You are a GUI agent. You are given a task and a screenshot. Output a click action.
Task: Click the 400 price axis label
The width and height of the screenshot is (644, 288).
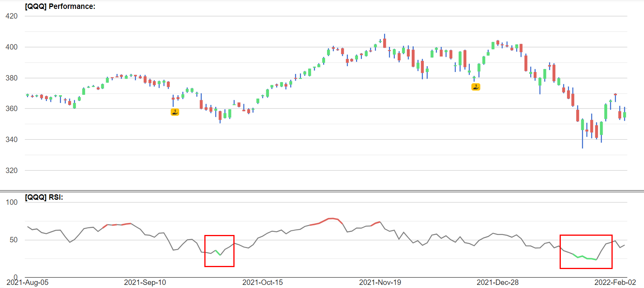pyautogui.click(x=12, y=47)
